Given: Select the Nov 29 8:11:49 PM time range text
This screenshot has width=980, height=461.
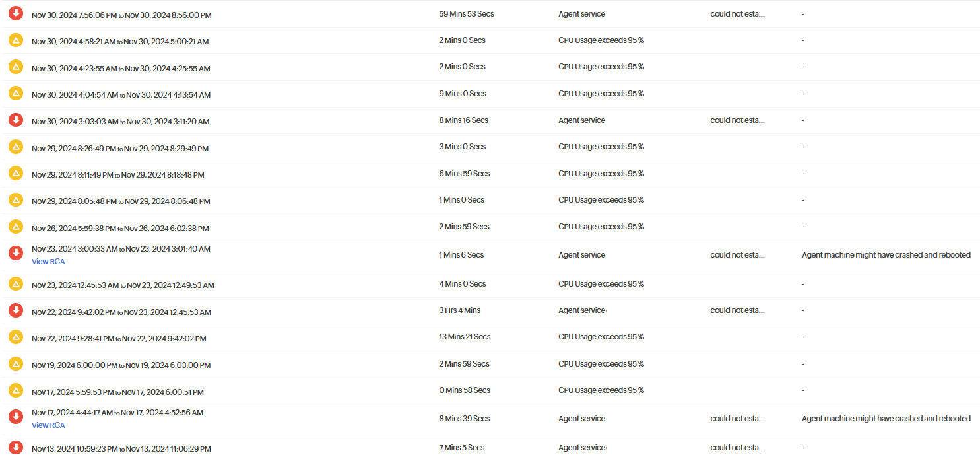Looking at the screenshot, I should (x=118, y=175).
